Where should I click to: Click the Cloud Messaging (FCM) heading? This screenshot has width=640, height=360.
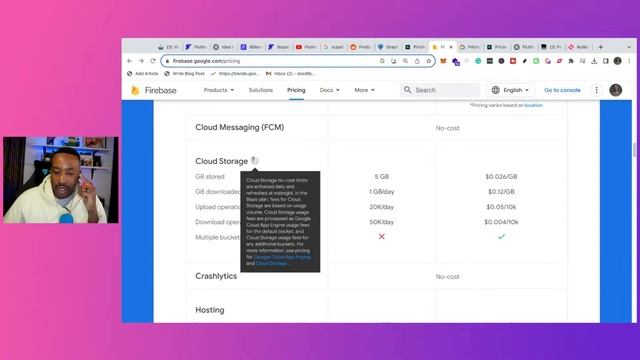tap(240, 127)
